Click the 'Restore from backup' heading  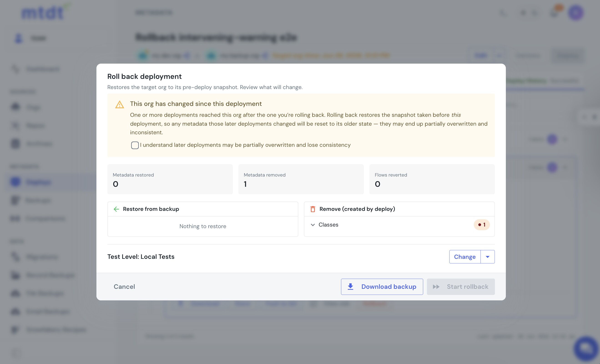pyautogui.click(x=151, y=209)
